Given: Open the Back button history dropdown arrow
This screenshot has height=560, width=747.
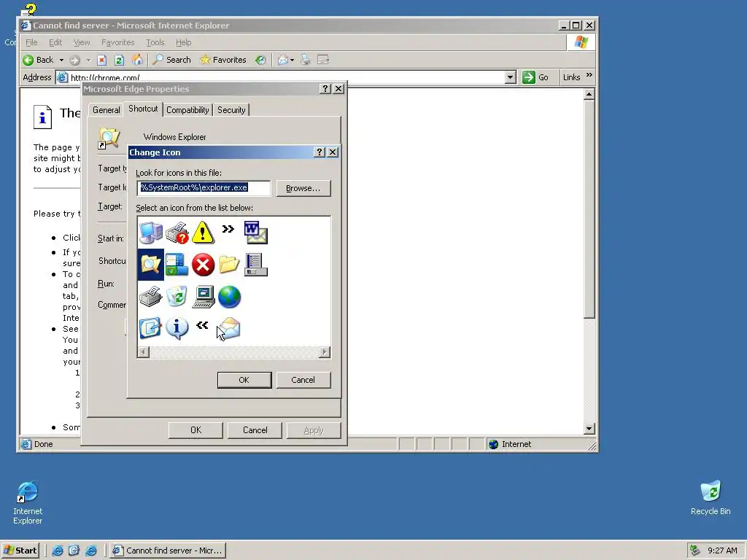Looking at the screenshot, I should pos(61,60).
